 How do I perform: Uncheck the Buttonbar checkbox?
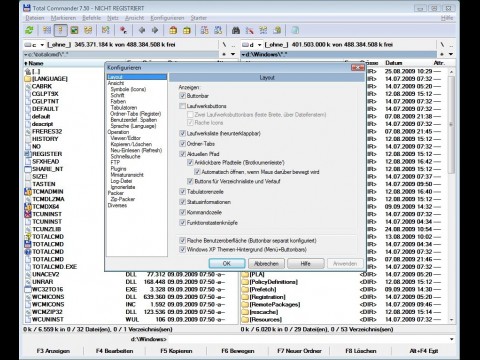182,96
